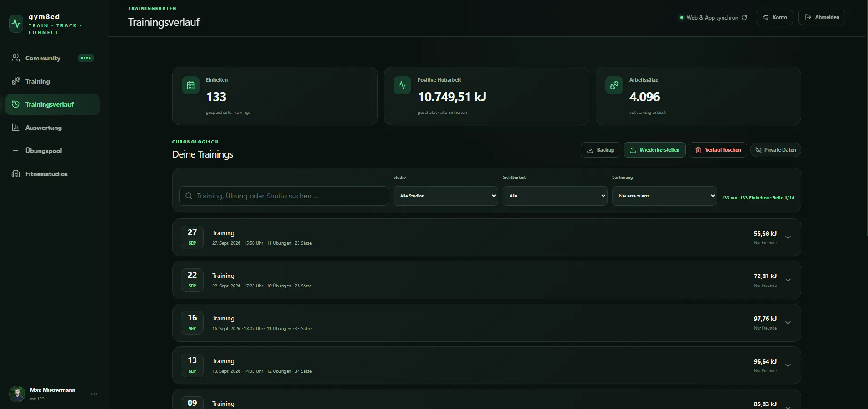
Task: Click the page indicator 133 von 133 Einheiten
Action: [x=758, y=198]
